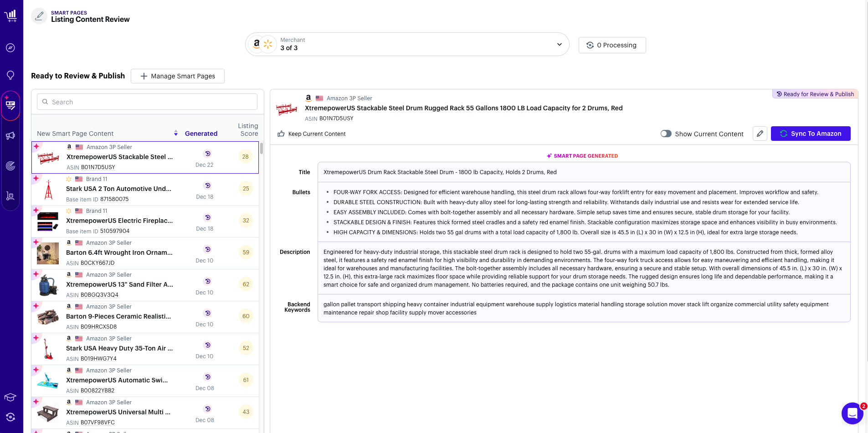Select the XtremepowerUS Automatic Swimming row
The image size is (868, 433).
145,381
